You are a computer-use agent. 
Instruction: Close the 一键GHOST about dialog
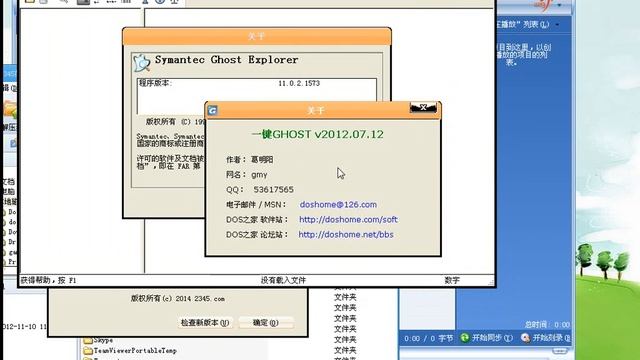(423, 108)
